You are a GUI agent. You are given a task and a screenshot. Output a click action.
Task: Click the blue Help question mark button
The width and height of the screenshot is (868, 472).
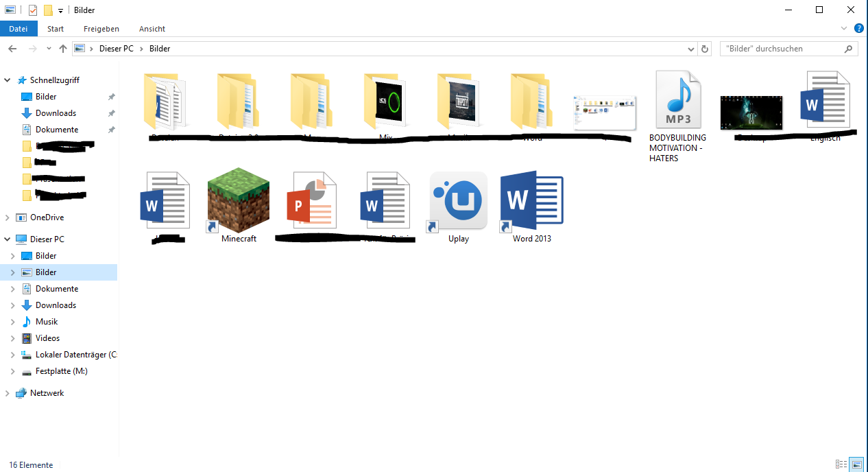point(858,28)
